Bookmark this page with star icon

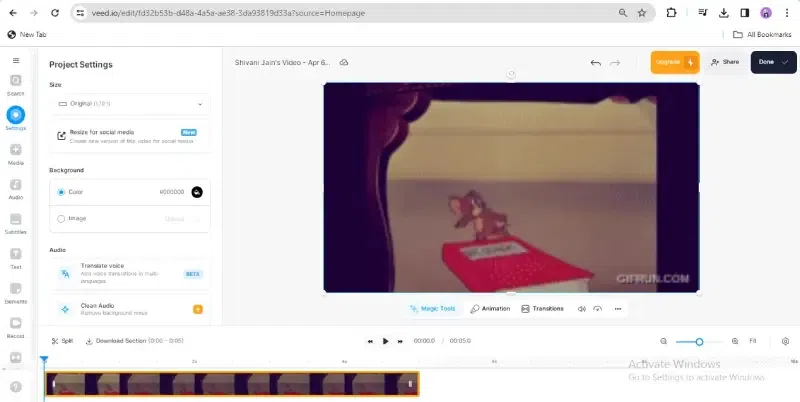pyautogui.click(x=642, y=13)
